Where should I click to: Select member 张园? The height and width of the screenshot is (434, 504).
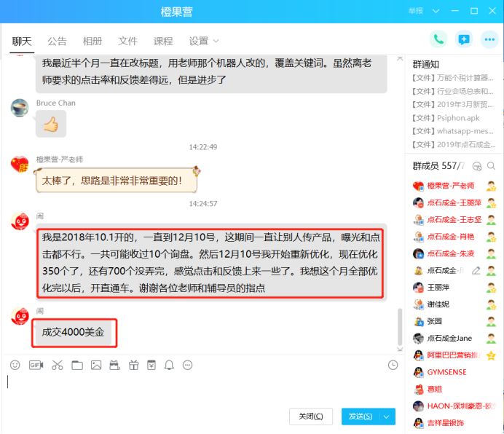click(454, 321)
